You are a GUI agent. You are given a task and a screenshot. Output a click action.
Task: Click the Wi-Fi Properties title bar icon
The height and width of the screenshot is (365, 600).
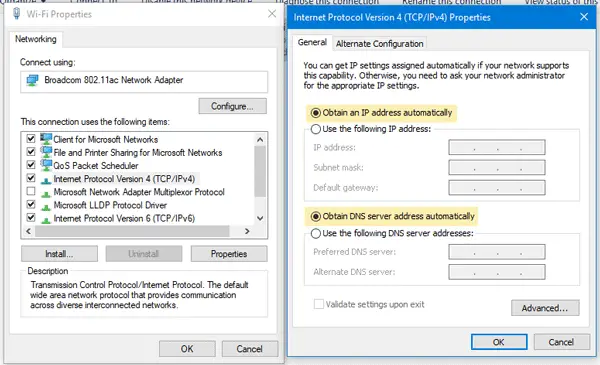point(16,14)
